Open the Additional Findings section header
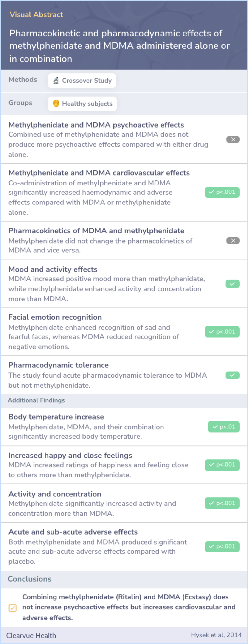This screenshot has width=248, height=644. [36, 400]
